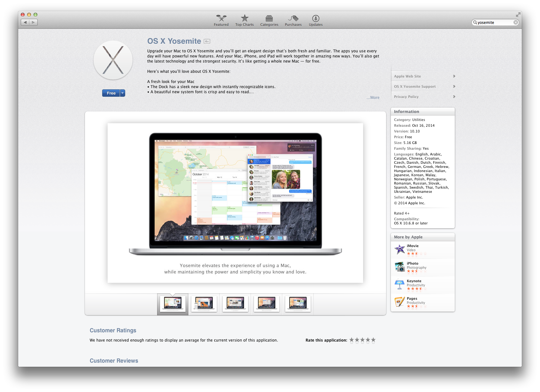Open the dropdown arrow beside Free
The height and width of the screenshot is (392, 540).
click(x=122, y=93)
